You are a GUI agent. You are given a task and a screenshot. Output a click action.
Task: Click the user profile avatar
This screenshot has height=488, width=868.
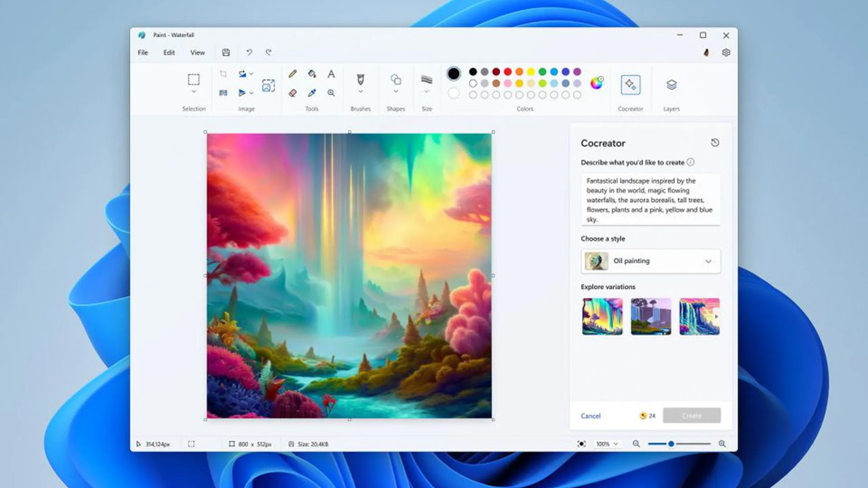tap(706, 52)
